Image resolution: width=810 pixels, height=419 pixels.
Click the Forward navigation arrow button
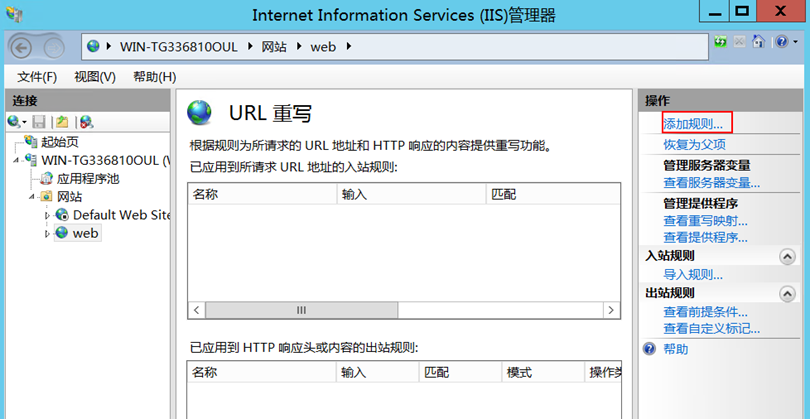(52, 46)
